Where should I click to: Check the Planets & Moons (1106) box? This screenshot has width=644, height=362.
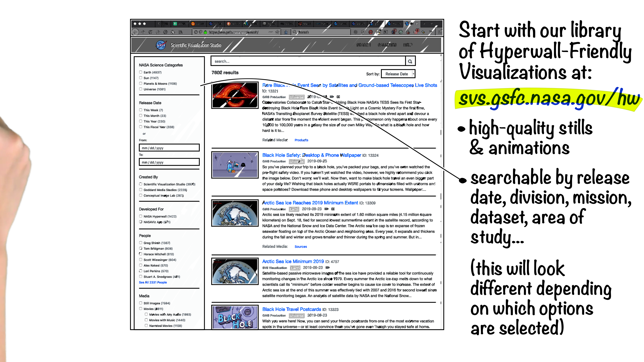click(x=141, y=83)
